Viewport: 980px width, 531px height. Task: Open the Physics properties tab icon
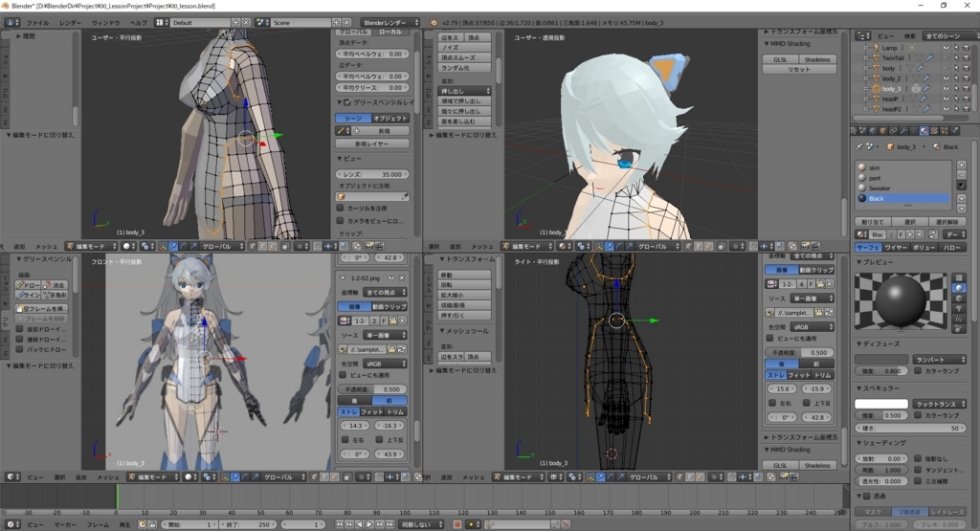pos(954,130)
